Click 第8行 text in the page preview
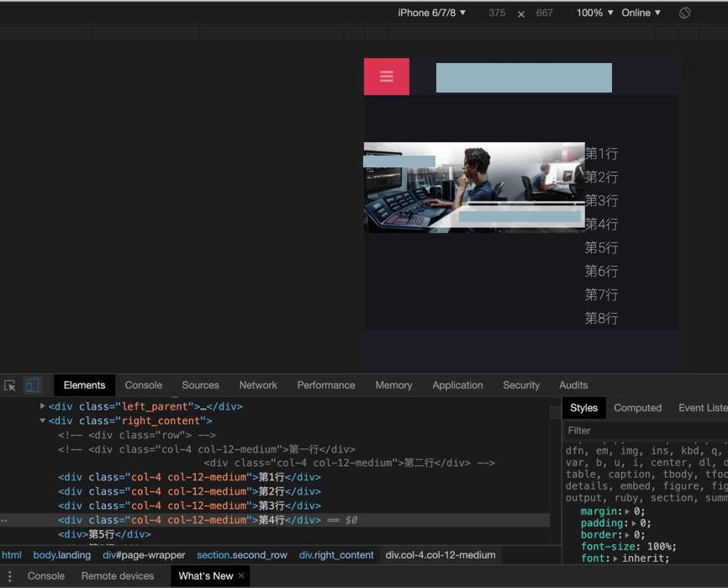 [601, 318]
